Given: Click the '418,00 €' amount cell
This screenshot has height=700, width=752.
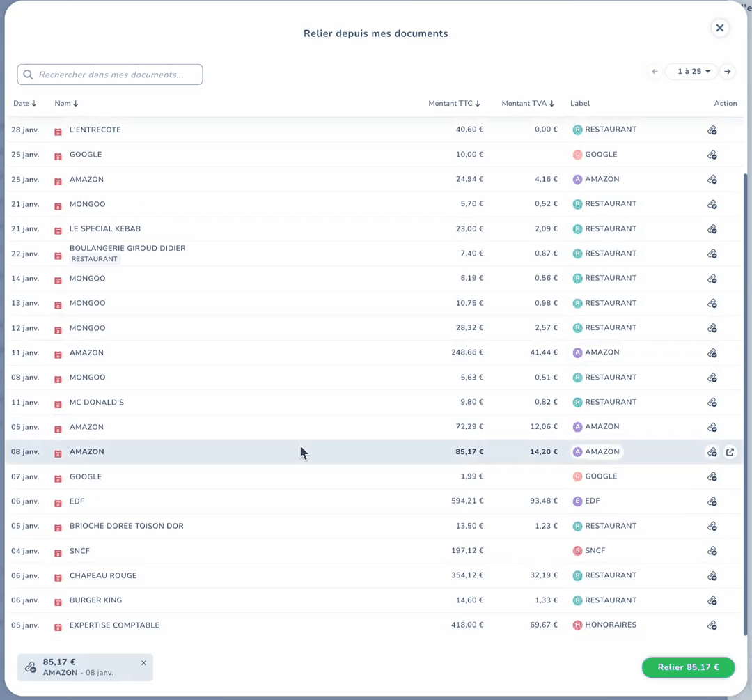Looking at the screenshot, I should [467, 625].
